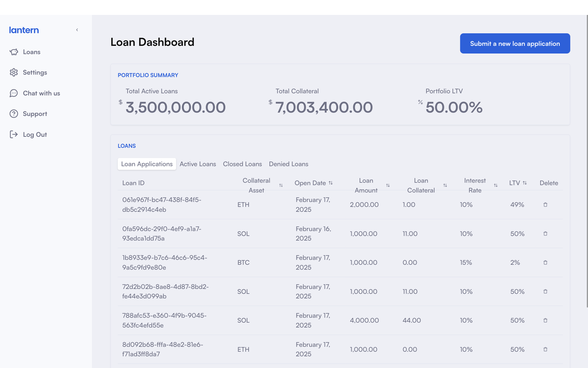The image size is (588, 368).
Task: Click the Chat with us bubble icon
Action: [14, 93]
